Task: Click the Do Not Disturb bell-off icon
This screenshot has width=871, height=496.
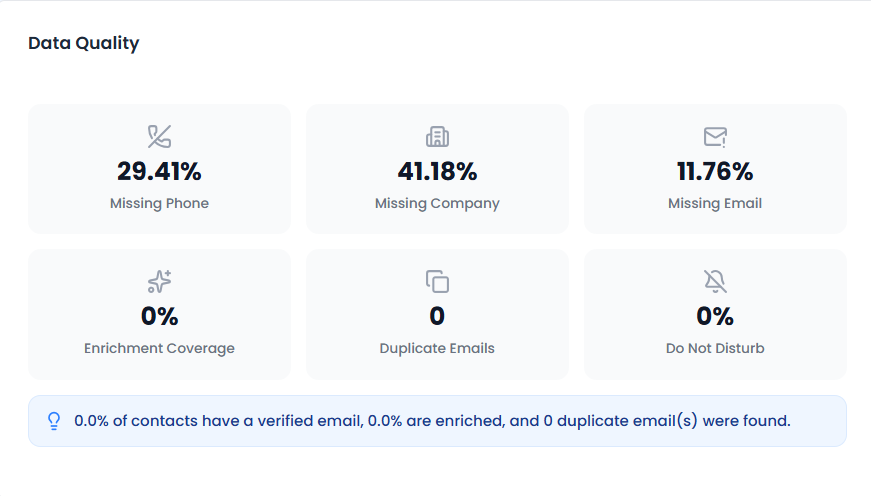Action: [715, 282]
